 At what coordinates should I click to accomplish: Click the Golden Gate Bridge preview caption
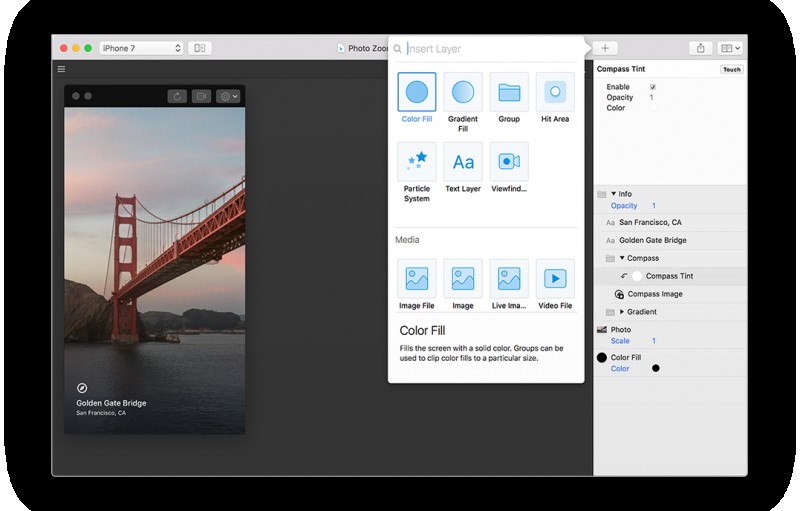(111, 403)
